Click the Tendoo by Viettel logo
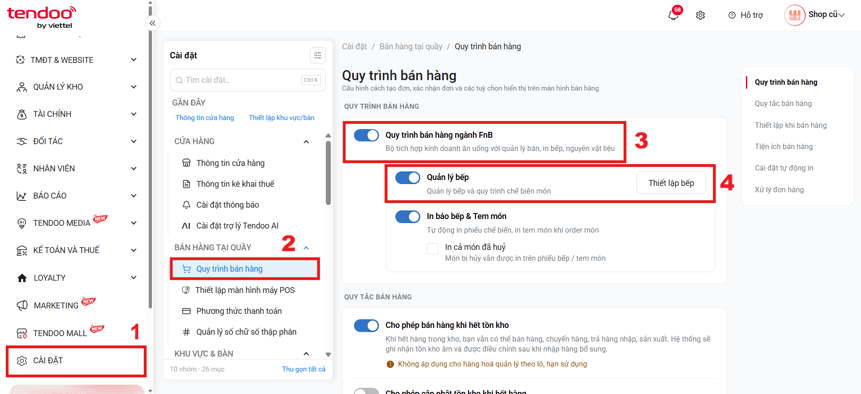This screenshot has height=394, width=861. coord(41,17)
